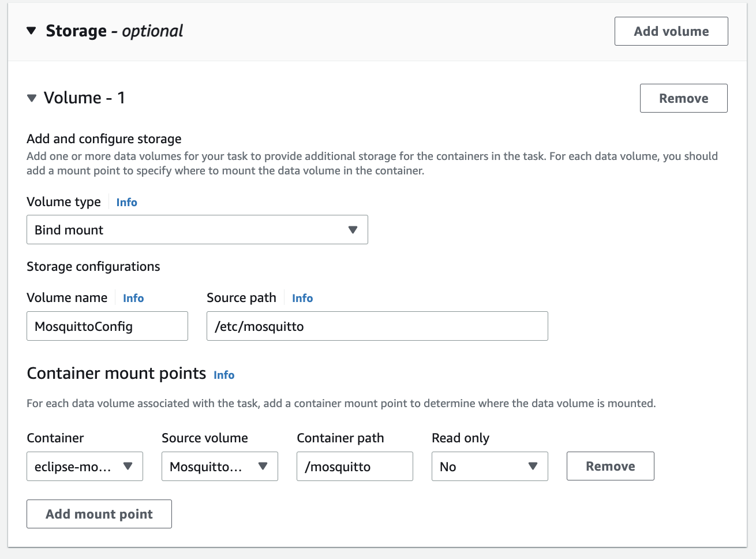The image size is (756, 559).
Task: Open Info link beside Container mount points
Action: [x=224, y=375]
